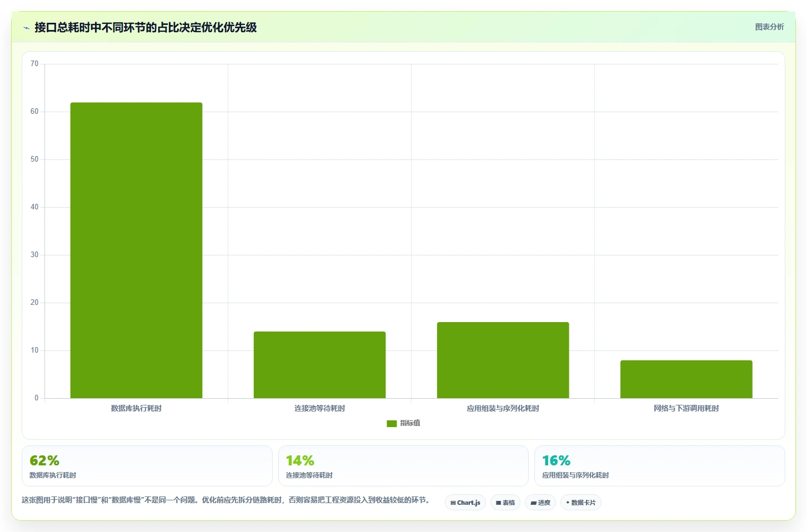807x532 pixels.
Task: Select the 数据卡片 tag chip
Action: click(x=581, y=503)
